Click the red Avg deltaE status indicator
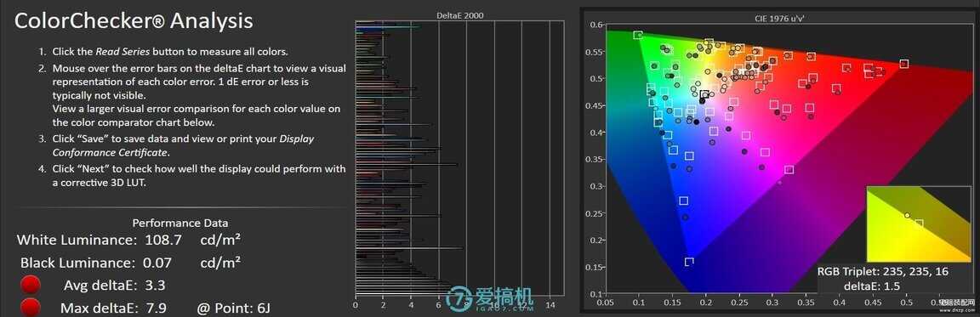 (x=30, y=286)
